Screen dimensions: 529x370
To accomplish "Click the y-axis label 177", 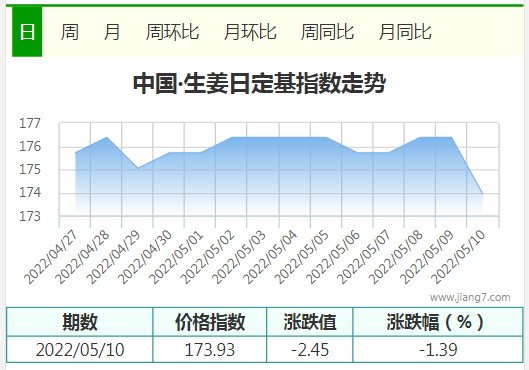I will point(30,123).
